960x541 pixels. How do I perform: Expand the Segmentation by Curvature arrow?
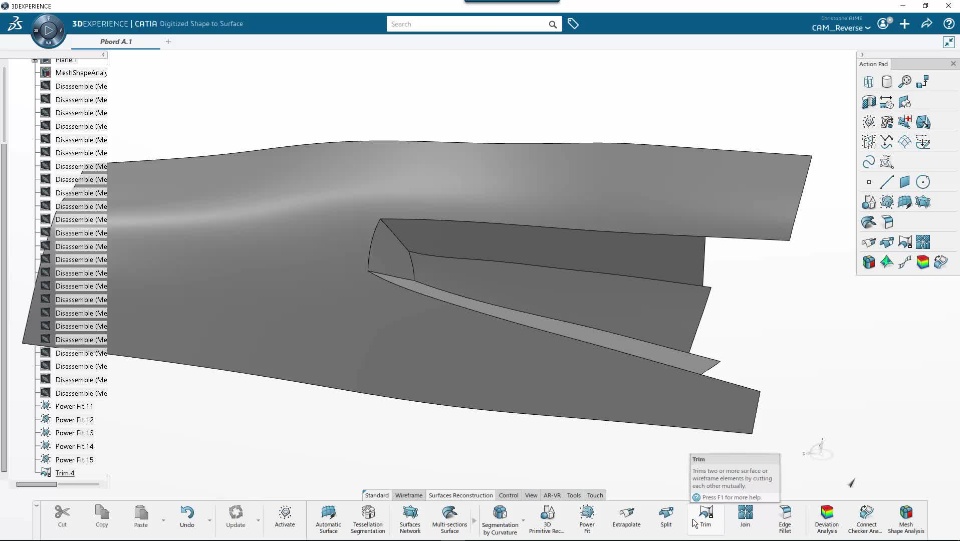pos(523,520)
